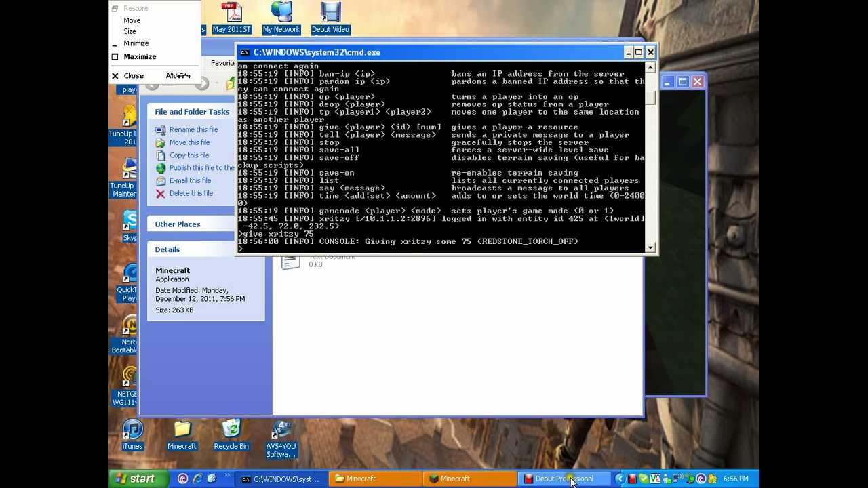The image size is (868, 488).
Task: Switch to Debut Professional taskbar button
Action: 564,479
